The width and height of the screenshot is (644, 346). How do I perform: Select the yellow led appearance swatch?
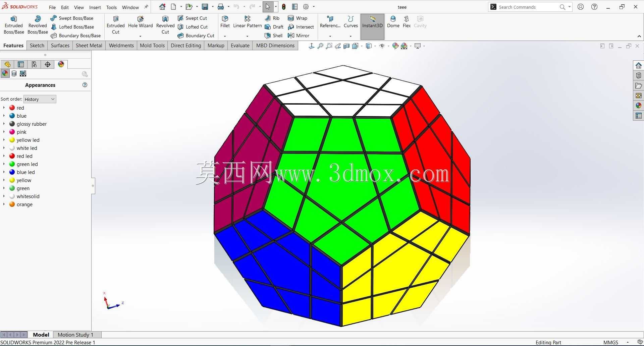point(12,140)
